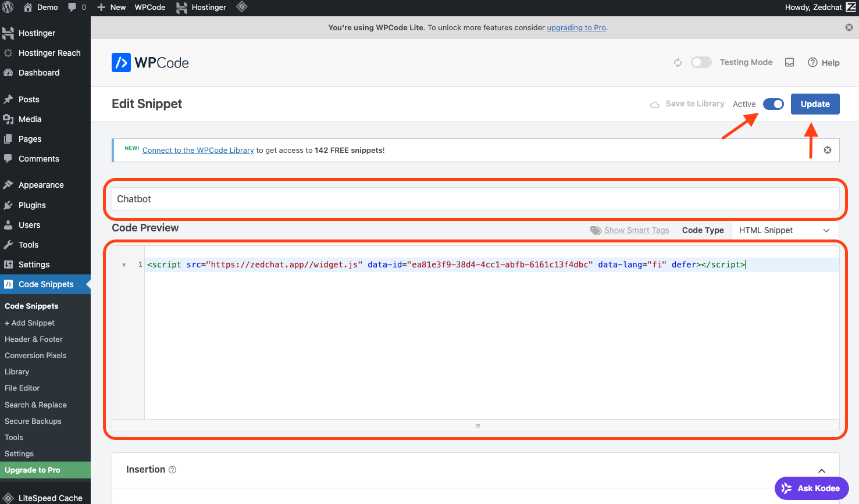This screenshot has height=504, width=859.
Task: Click the LiteSpeed Cache icon in sidebar
Action: coord(8,498)
